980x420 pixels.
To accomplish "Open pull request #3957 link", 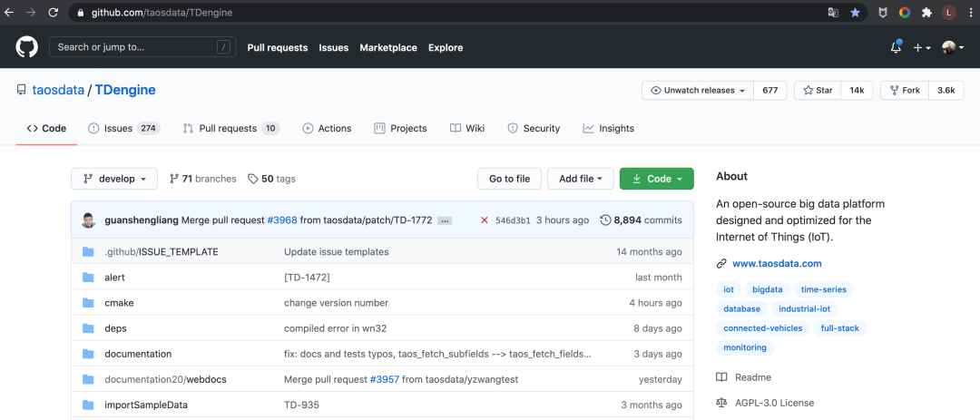I will (x=385, y=379).
